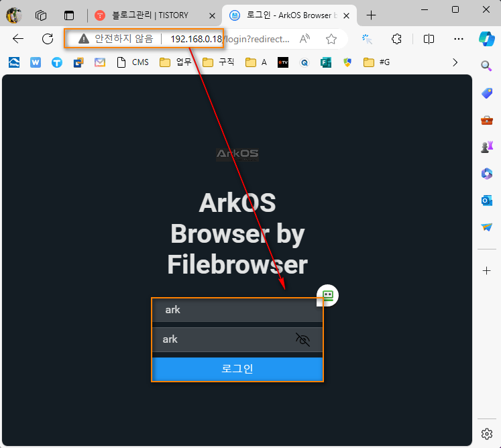
Task: Open sidebar search magnifier
Action: point(487,66)
